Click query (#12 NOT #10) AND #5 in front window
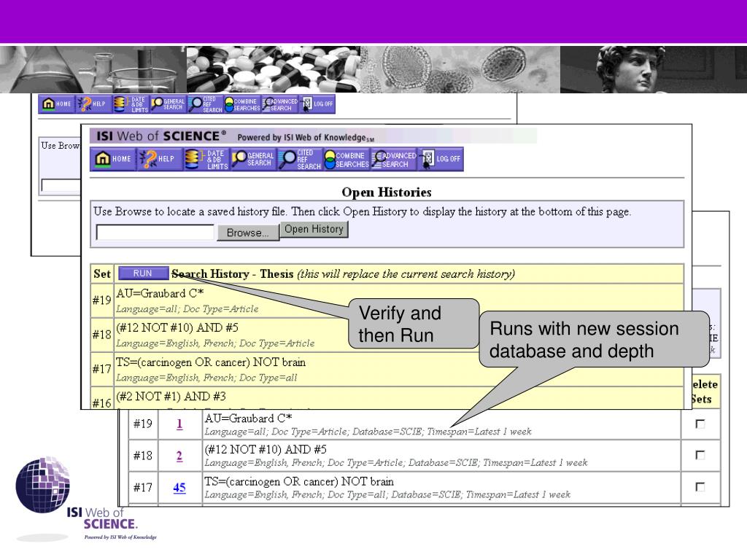The width and height of the screenshot is (747, 560). pyautogui.click(x=177, y=327)
